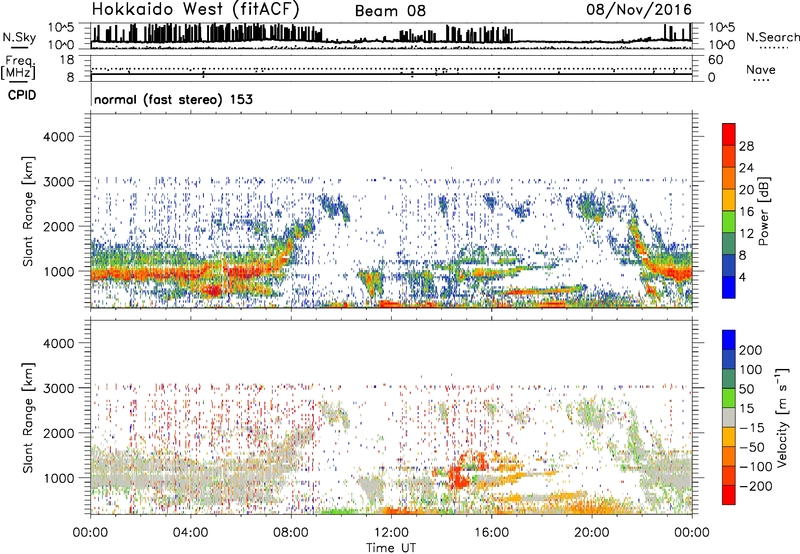Image resolution: width=800 pixels, height=554 pixels.
Task: Pick the blue top segment of Velocity colorbar
Action: pos(729,340)
